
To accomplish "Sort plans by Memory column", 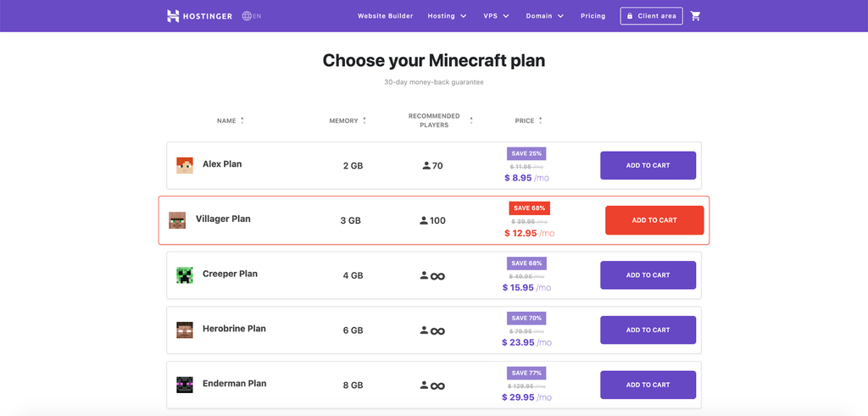I will [x=348, y=121].
